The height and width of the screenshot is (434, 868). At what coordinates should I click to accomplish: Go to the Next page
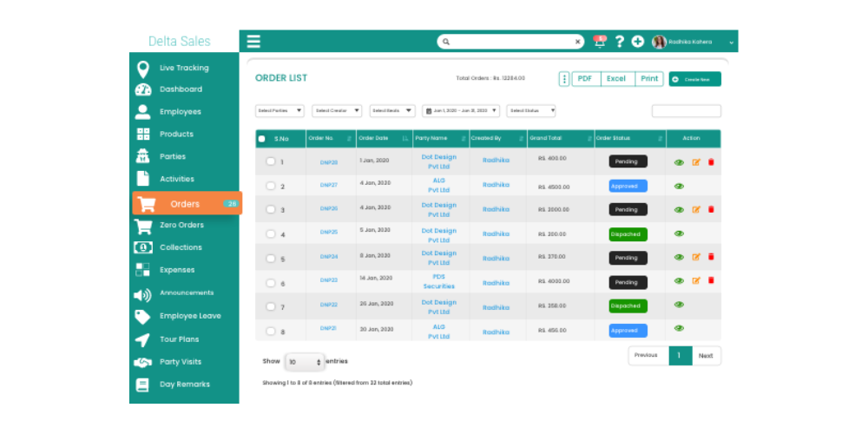[707, 356]
